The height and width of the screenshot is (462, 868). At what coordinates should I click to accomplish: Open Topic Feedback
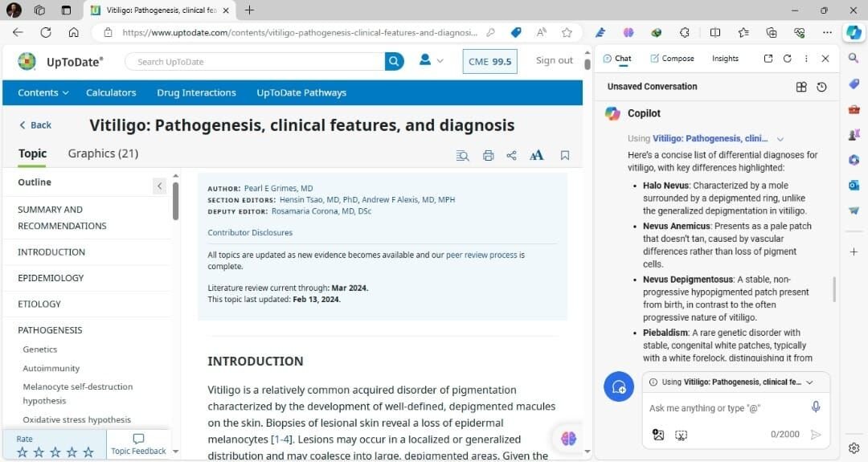(138, 444)
